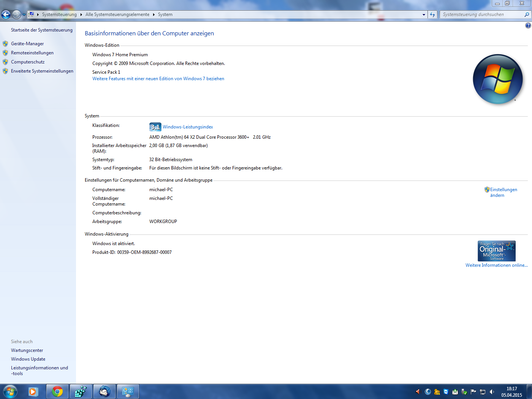Open the blue Help question mark
Image resolution: width=532 pixels, height=399 pixels.
coord(528,25)
